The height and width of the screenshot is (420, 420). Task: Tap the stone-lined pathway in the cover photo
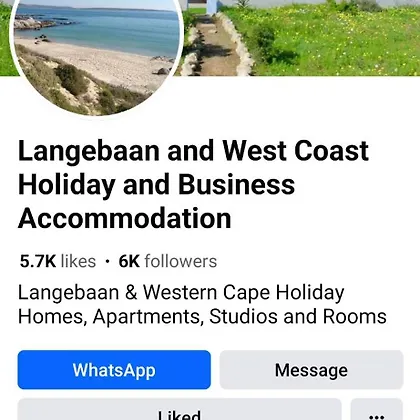(217, 43)
